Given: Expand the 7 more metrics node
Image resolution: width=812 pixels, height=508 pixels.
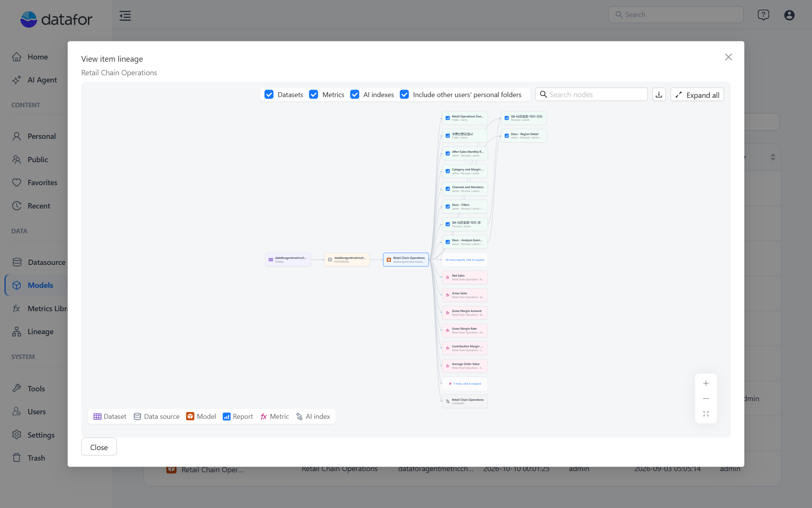Looking at the screenshot, I should coord(465,383).
